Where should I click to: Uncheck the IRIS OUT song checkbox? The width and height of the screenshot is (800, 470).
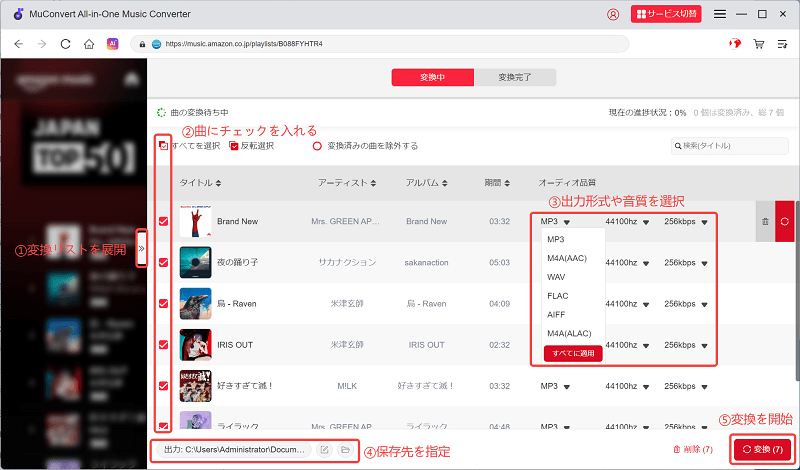click(x=163, y=345)
